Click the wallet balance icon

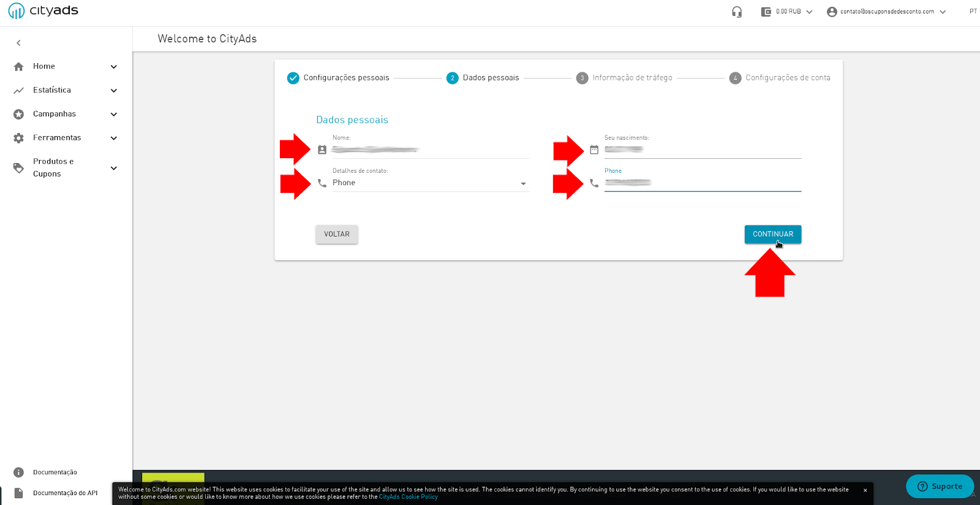[x=766, y=12]
